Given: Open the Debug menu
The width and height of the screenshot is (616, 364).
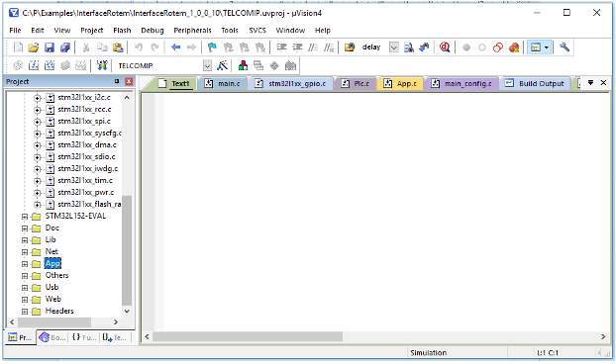Looking at the screenshot, I should [x=153, y=31].
